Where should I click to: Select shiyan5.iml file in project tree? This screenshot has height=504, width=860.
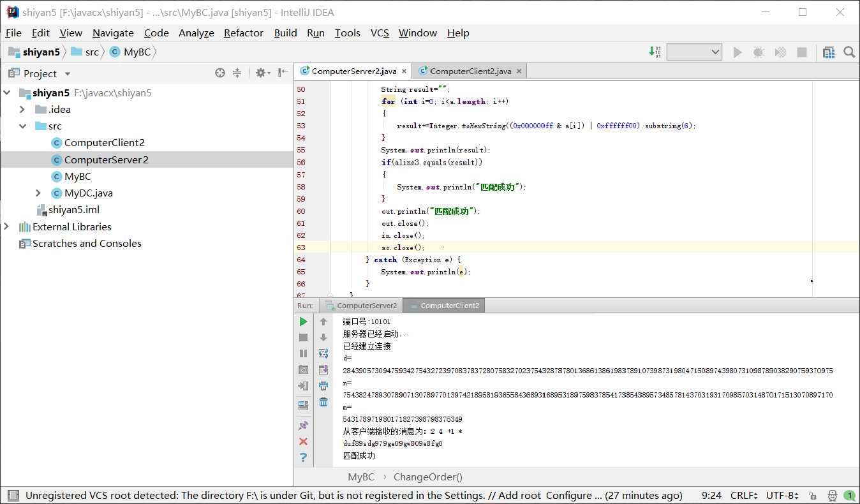[68, 209]
